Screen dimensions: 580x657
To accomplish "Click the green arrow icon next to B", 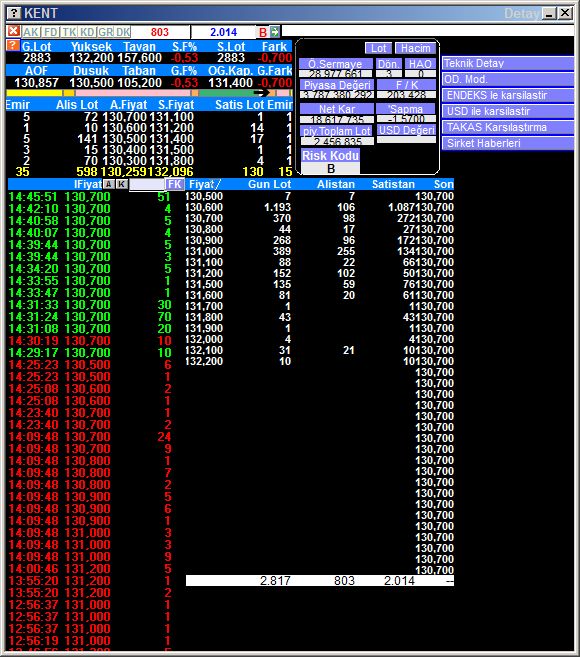I will click(274, 31).
